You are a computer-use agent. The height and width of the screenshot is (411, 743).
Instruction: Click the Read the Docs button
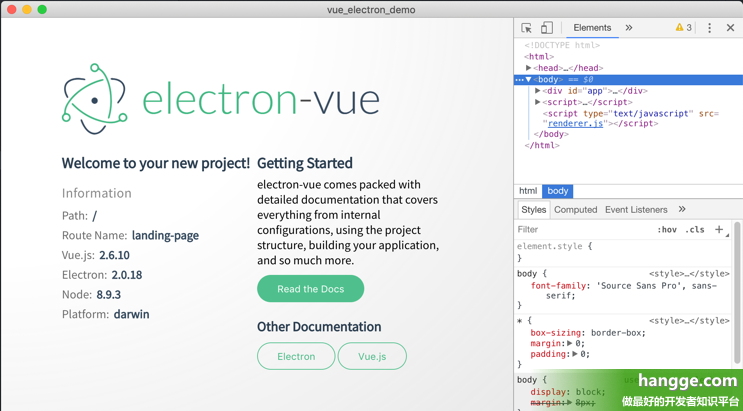click(x=310, y=289)
